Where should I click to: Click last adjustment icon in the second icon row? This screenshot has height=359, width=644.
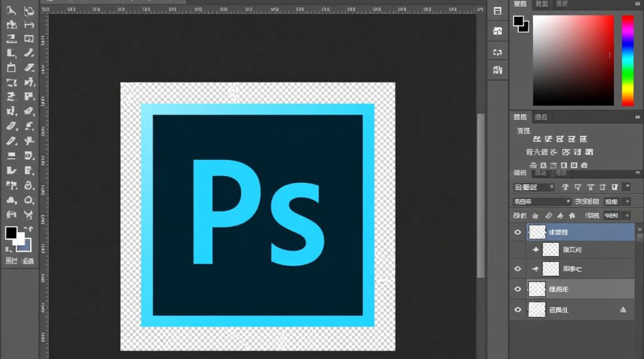click(x=589, y=152)
